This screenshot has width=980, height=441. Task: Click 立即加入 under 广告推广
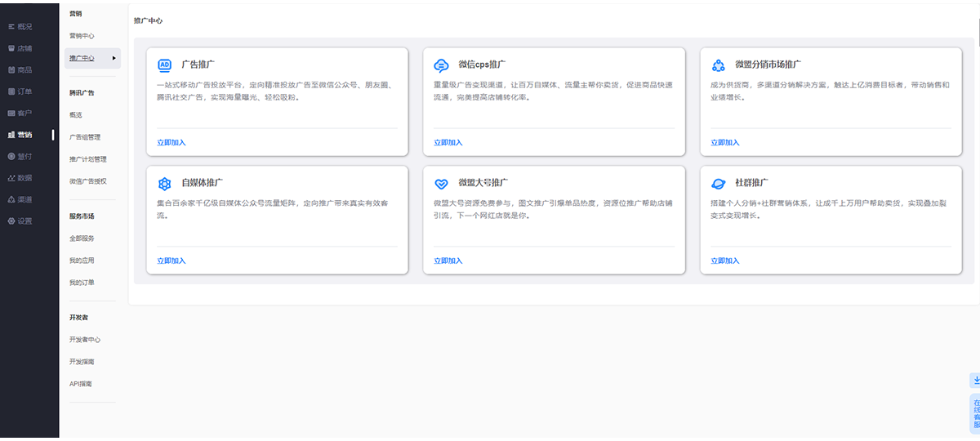171,142
